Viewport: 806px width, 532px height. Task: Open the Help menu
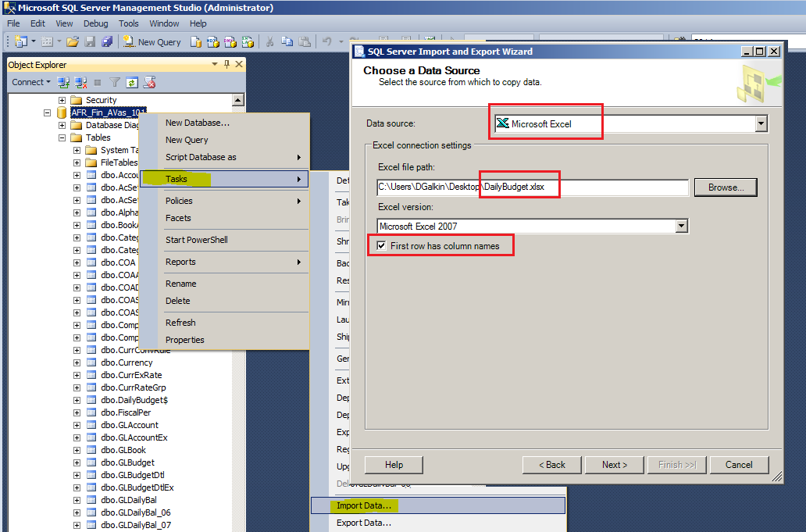point(198,23)
